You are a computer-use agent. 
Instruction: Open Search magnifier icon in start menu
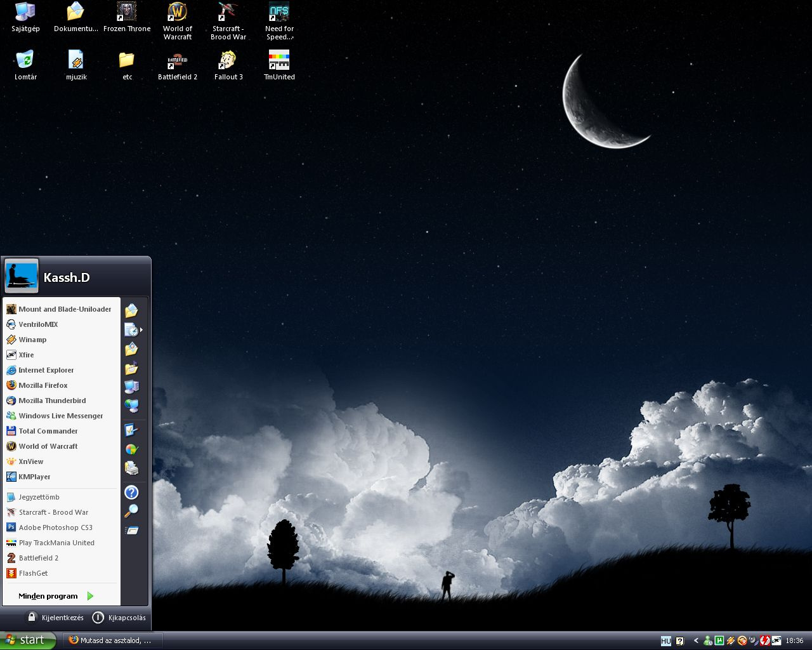pos(131,511)
